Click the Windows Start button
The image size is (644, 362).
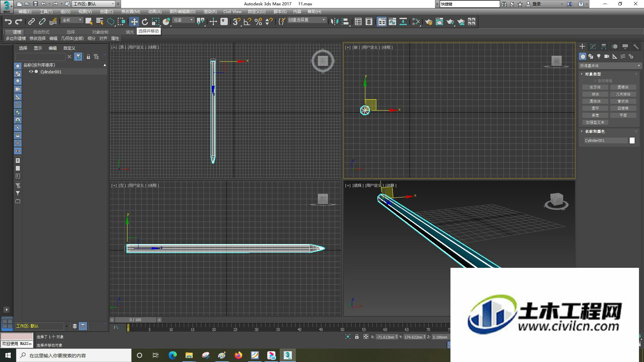point(8,355)
